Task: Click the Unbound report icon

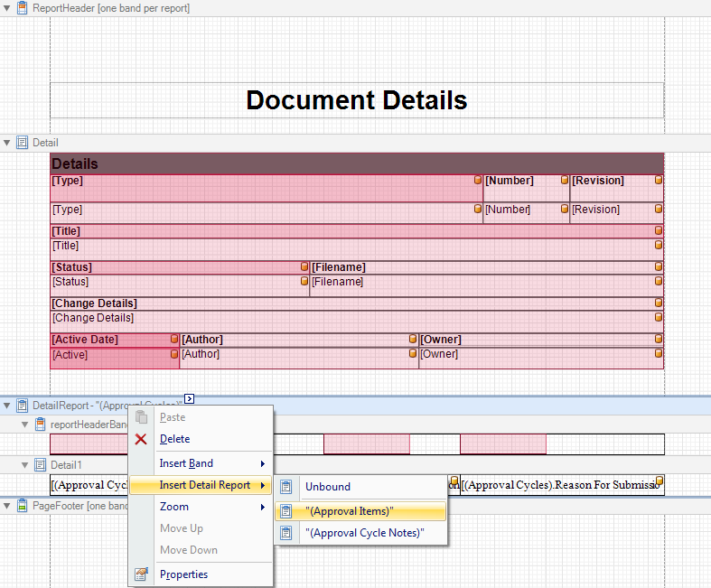Action: click(x=286, y=487)
